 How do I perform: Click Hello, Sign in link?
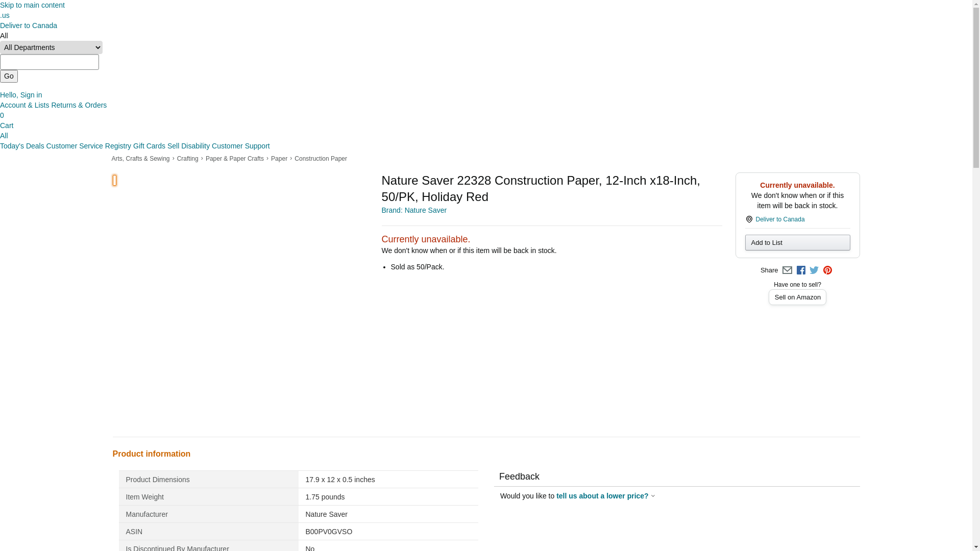tap(21, 95)
